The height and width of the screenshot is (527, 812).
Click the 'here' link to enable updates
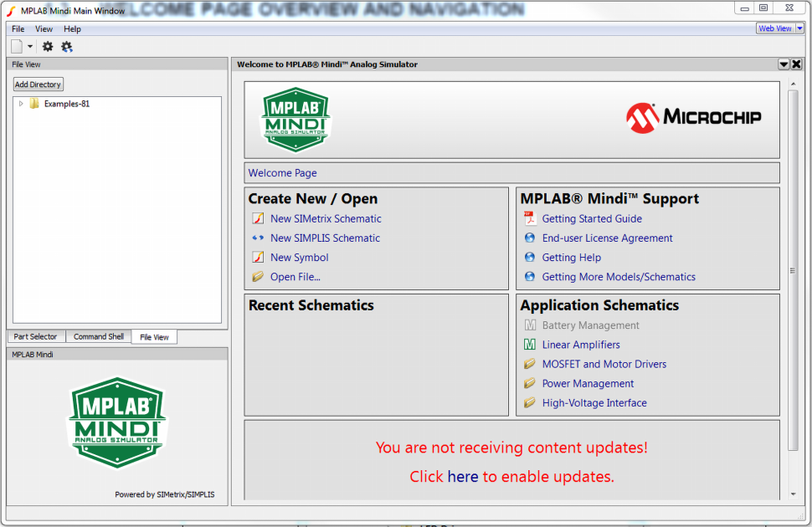click(462, 476)
